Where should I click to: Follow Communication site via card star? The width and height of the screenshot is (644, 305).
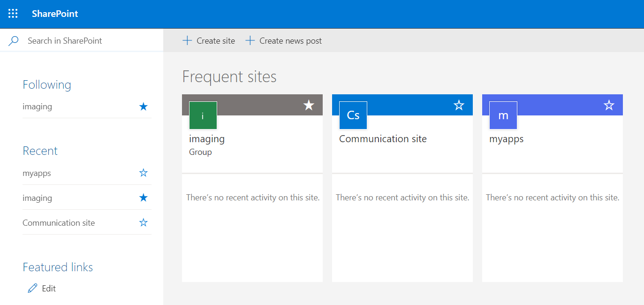(459, 105)
